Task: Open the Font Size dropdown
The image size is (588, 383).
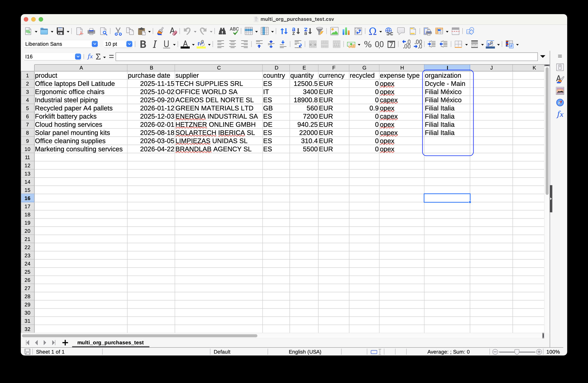Action: [129, 44]
